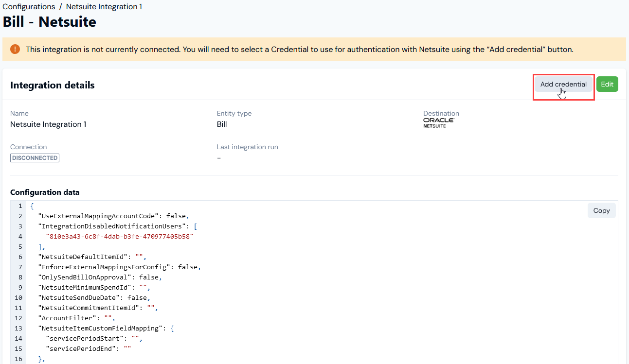This screenshot has width=629, height=364.
Task: Click the IntegrationDisabledNotificationUsers key
Action: 113,226
